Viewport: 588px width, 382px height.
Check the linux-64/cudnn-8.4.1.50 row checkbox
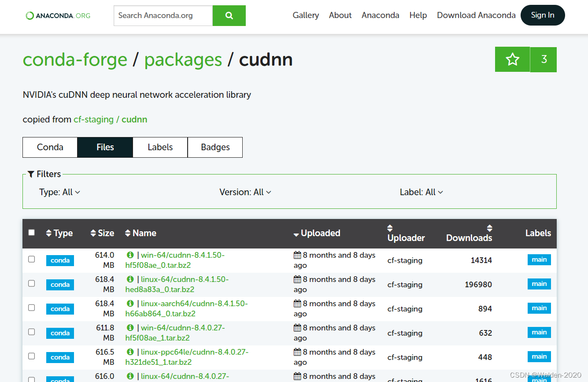(x=31, y=283)
